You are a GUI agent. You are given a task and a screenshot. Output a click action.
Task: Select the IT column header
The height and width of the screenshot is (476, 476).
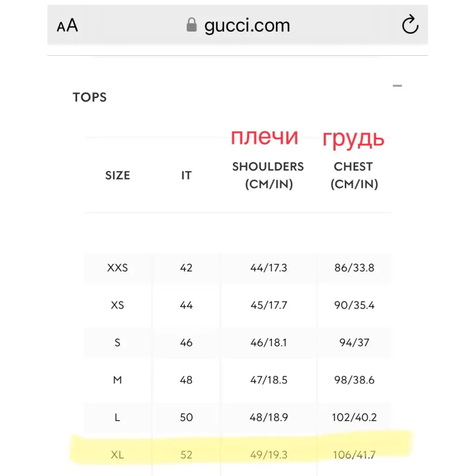186,175
